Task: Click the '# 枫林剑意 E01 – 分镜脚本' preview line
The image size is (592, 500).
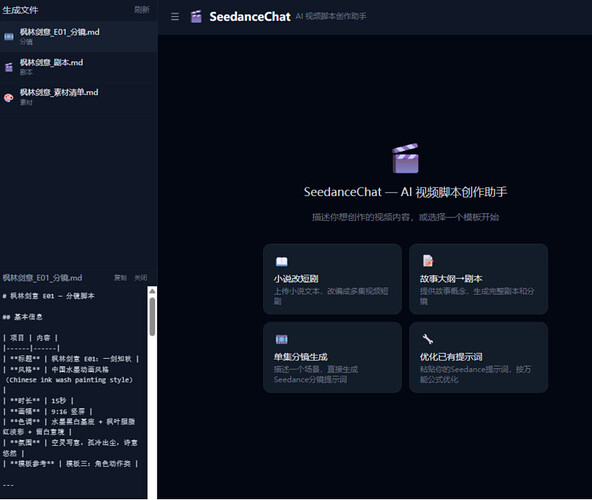Action: click(48, 296)
